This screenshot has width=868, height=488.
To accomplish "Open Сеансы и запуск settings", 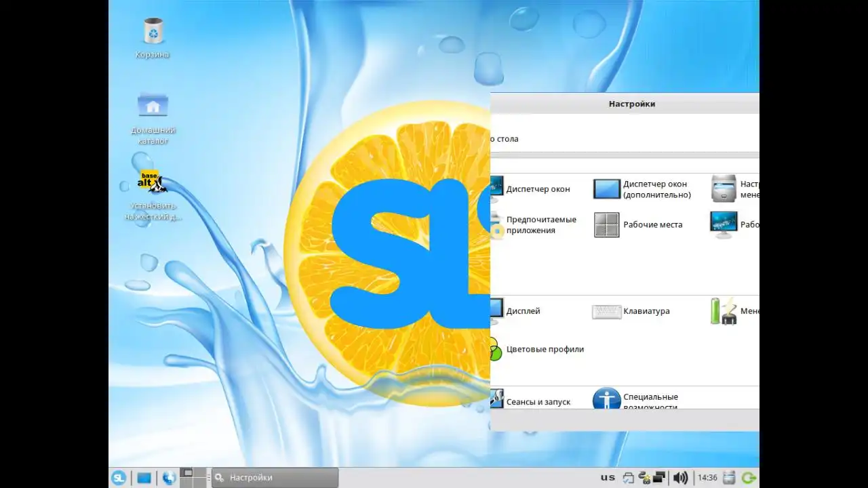I will 530,400.
